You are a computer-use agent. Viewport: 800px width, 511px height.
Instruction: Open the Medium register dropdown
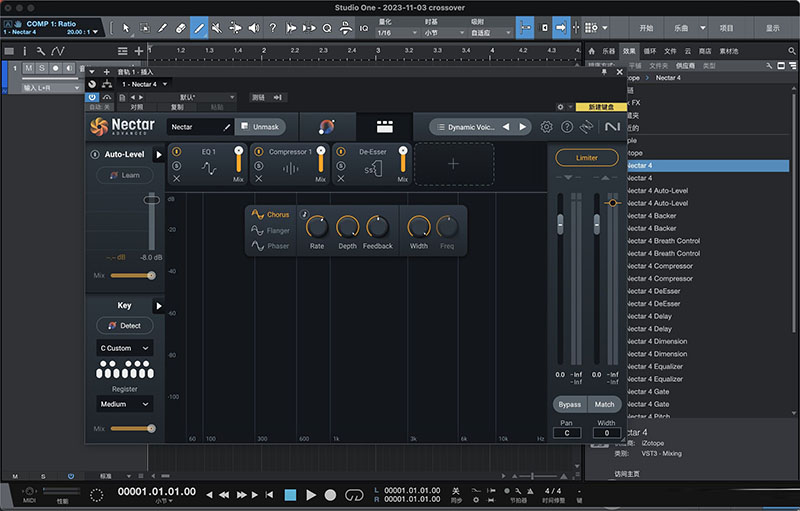pyautogui.click(x=124, y=404)
